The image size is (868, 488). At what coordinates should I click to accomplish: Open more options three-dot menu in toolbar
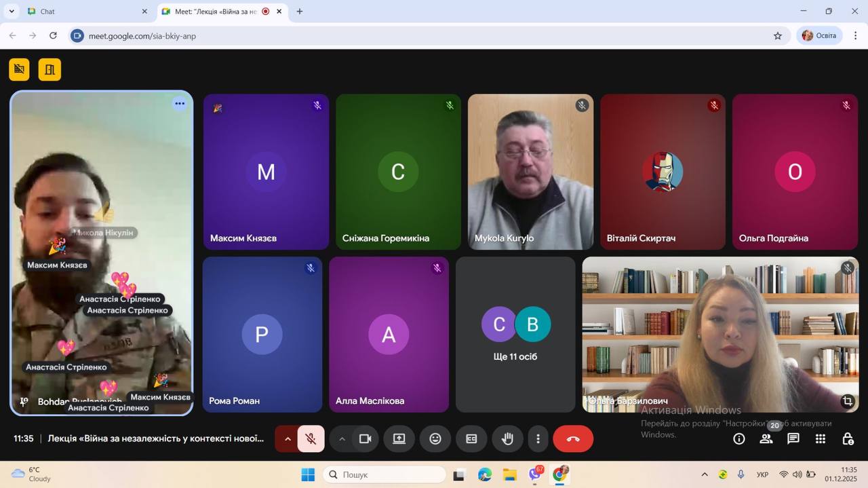[x=538, y=439]
